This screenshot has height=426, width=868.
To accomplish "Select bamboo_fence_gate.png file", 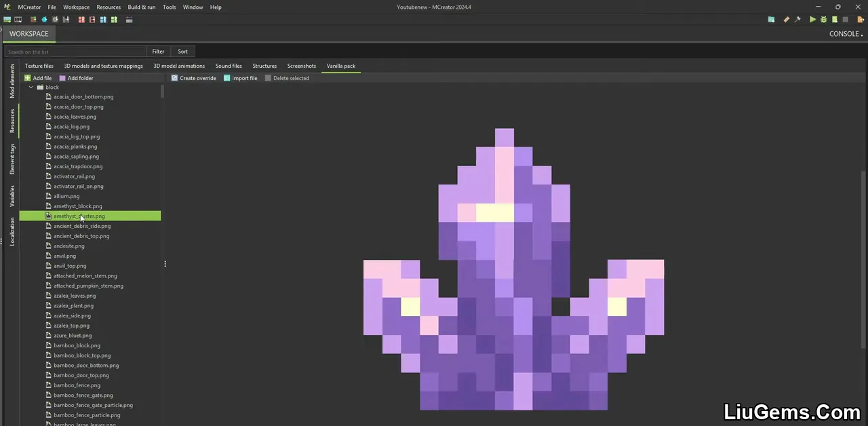I will pyautogui.click(x=83, y=395).
